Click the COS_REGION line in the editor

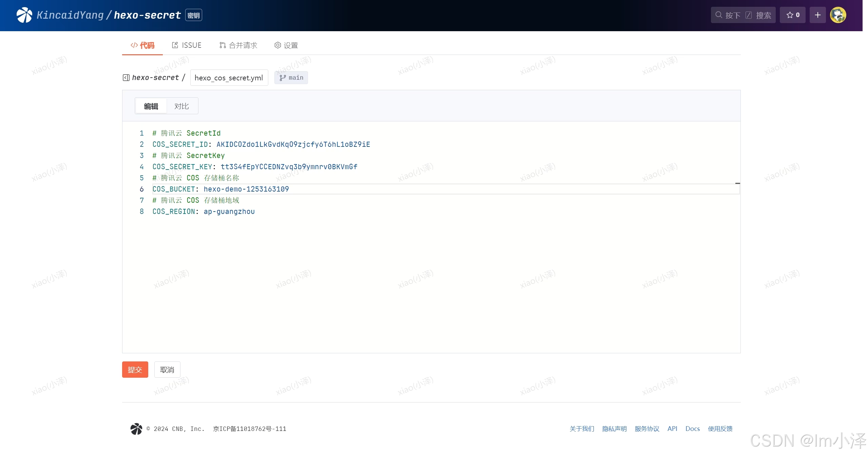pos(204,212)
